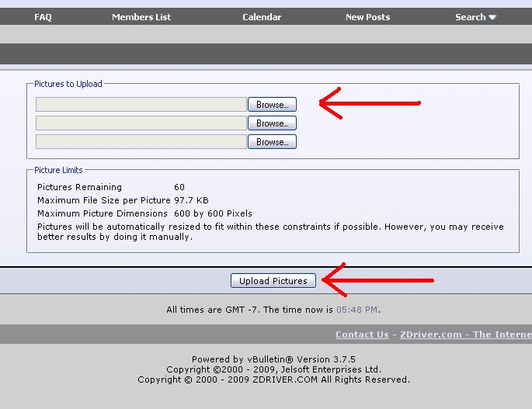
Task: Click the third Browse button
Action: pyautogui.click(x=272, y=142)
